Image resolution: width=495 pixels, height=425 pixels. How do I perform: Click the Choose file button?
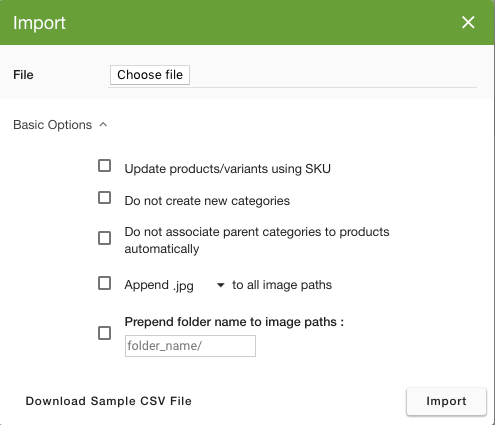(x=150, y=75)
